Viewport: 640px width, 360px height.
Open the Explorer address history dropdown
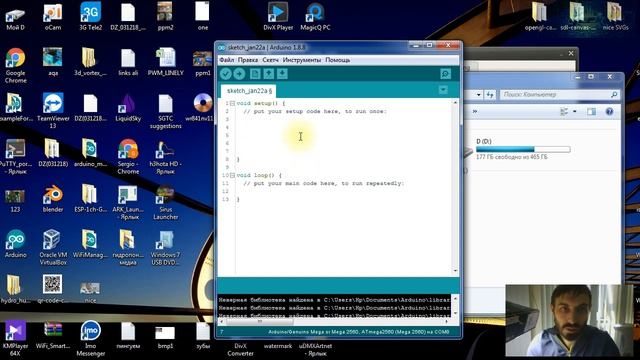click(x=478, y=95)
